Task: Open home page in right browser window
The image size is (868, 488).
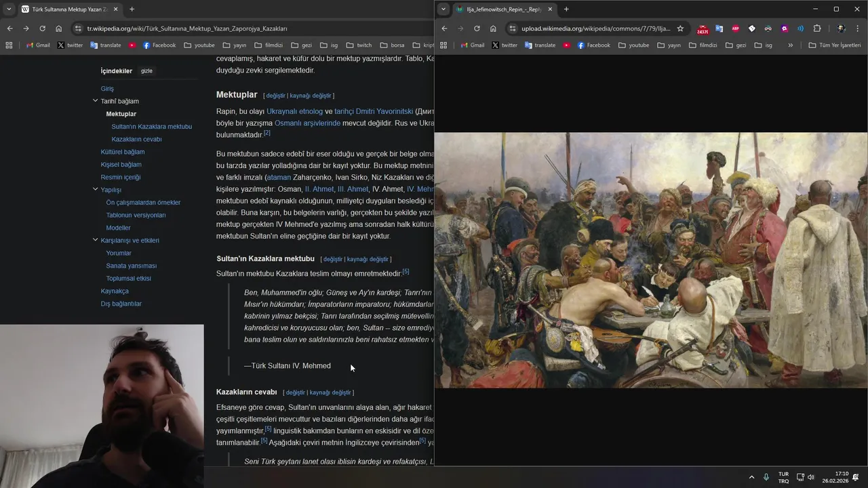Action: pyautogui.click(x=493, y=28)
